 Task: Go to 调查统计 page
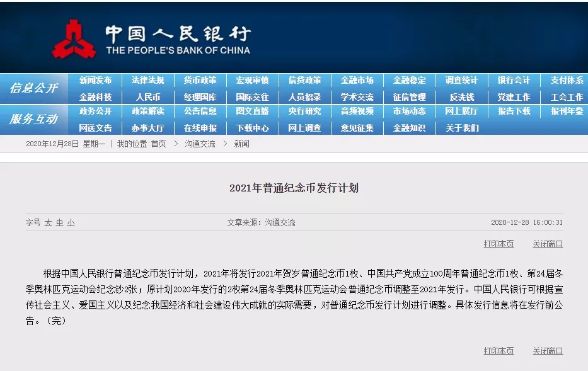click(461, 80)
